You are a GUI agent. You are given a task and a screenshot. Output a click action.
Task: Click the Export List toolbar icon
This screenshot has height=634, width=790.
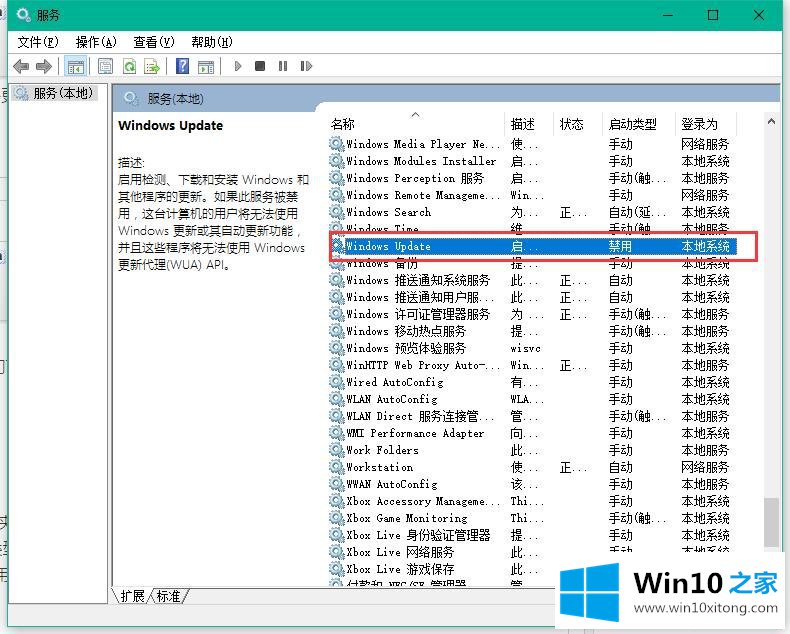click(x=152, y=66)
